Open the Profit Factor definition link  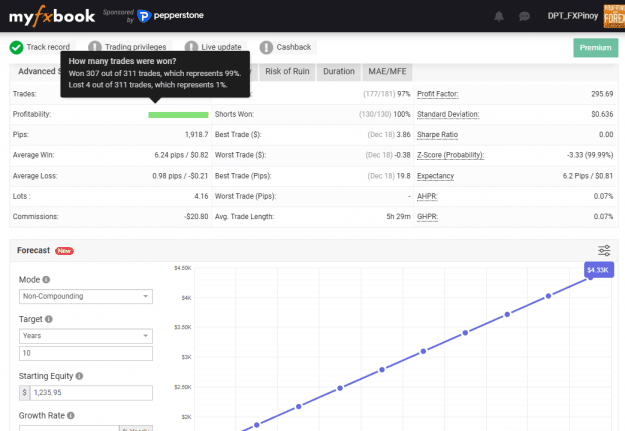pyautogui.click(x=438, y=94)
